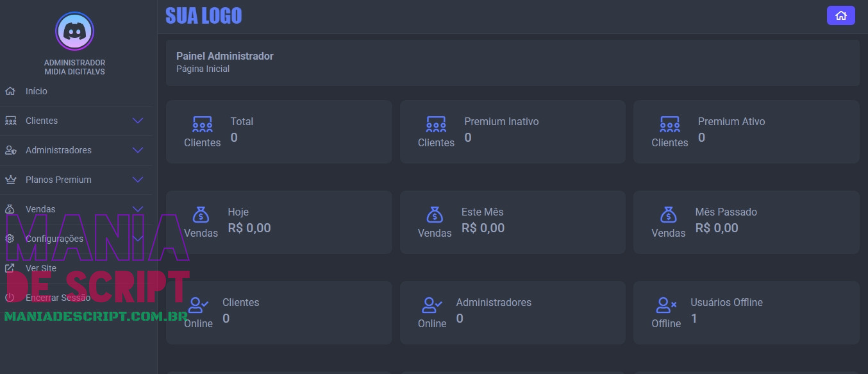This screenshot has height=374, width=868.
Task: Expand the Clientes sidebar menu chevron
Action: pyautogui.click(x=137, y=121)
